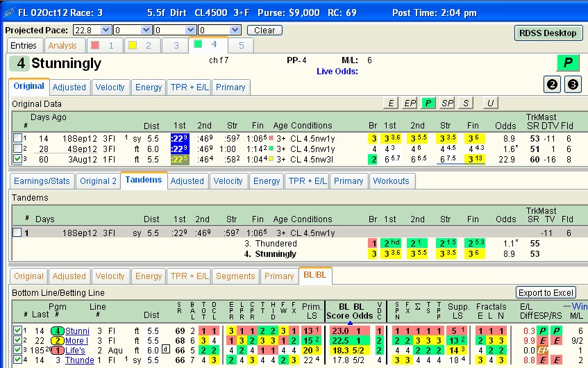Viewport: 588px width, 368px height.
Task: Click the RDSS Desktop button
Action: tap(548, 33)
